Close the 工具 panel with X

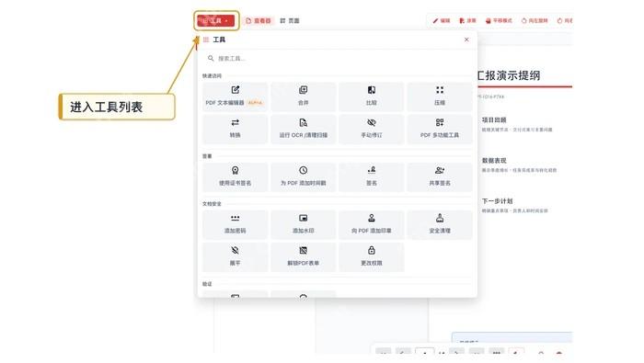coord(466,40)
